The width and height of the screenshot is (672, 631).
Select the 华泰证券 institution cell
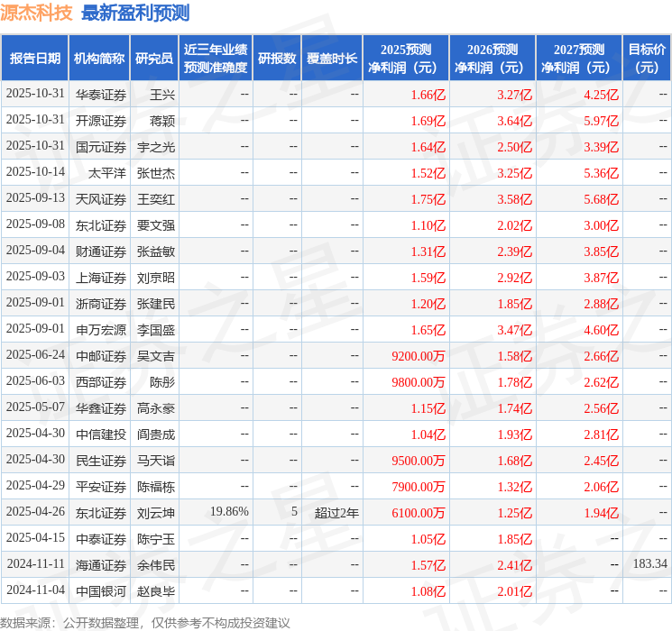[x=101, y=95]
